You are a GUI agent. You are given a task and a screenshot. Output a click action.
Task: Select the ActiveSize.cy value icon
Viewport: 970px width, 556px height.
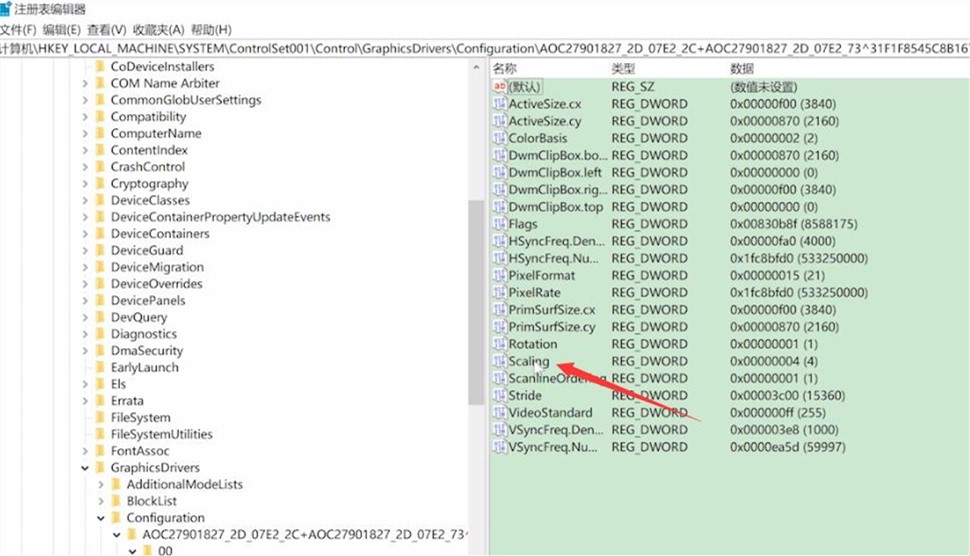499,121
